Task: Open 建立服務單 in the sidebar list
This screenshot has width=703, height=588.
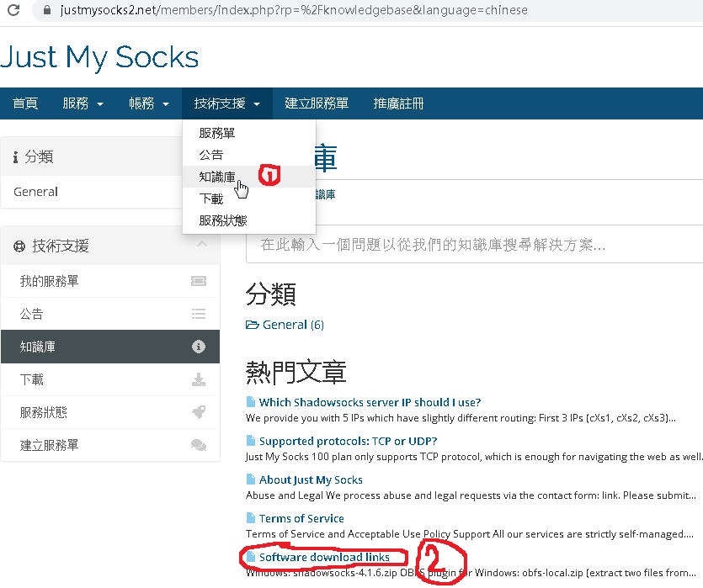Action: point(110,445)
